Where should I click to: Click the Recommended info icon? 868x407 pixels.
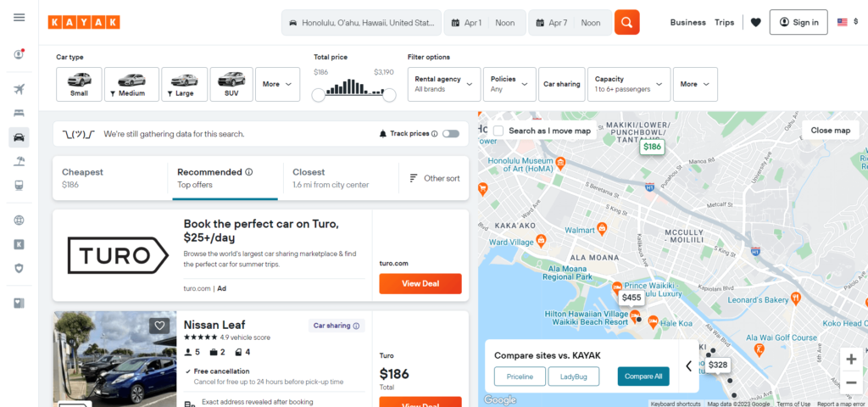249,172
